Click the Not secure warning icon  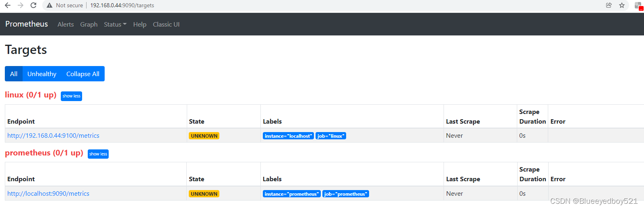50,5
